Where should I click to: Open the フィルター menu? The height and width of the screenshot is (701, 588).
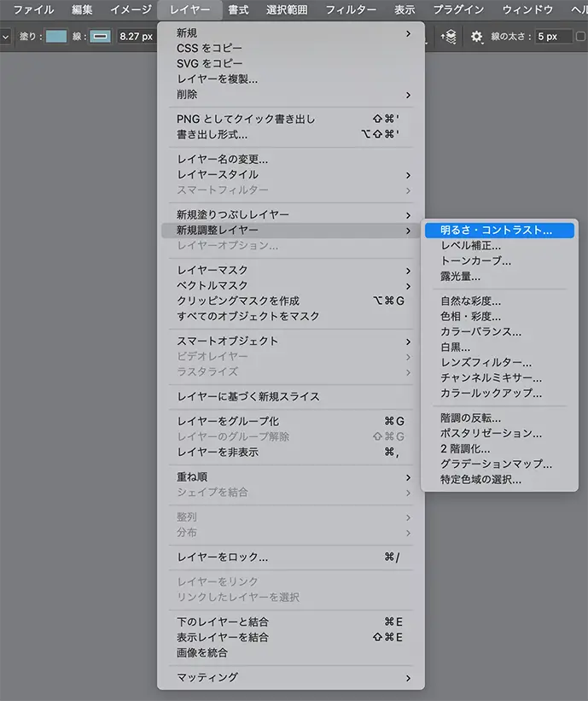(x=351, y=9)
